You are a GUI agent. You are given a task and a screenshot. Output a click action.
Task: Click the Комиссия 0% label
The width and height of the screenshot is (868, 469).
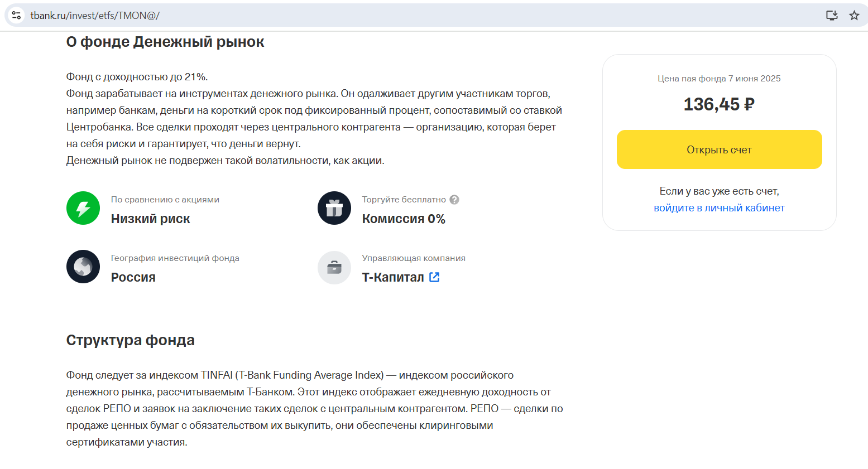coord(404,219)
